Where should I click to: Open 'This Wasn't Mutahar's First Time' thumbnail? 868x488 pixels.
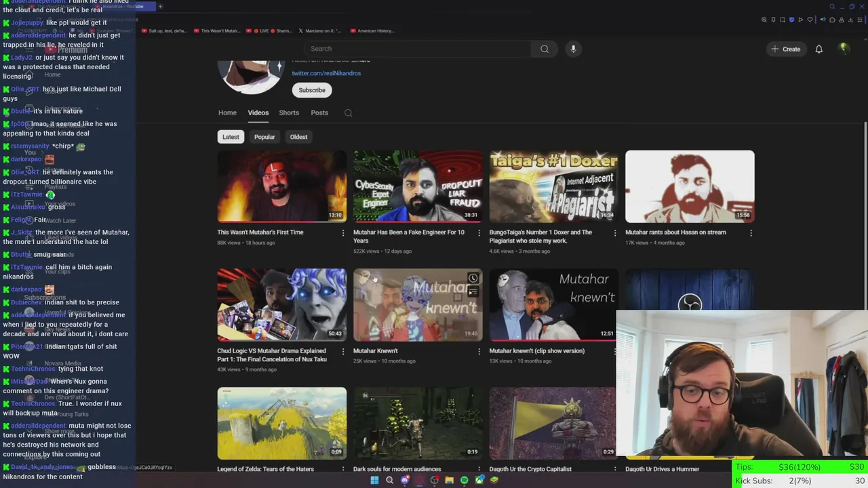pyautogui.click(x=281, y=186)
